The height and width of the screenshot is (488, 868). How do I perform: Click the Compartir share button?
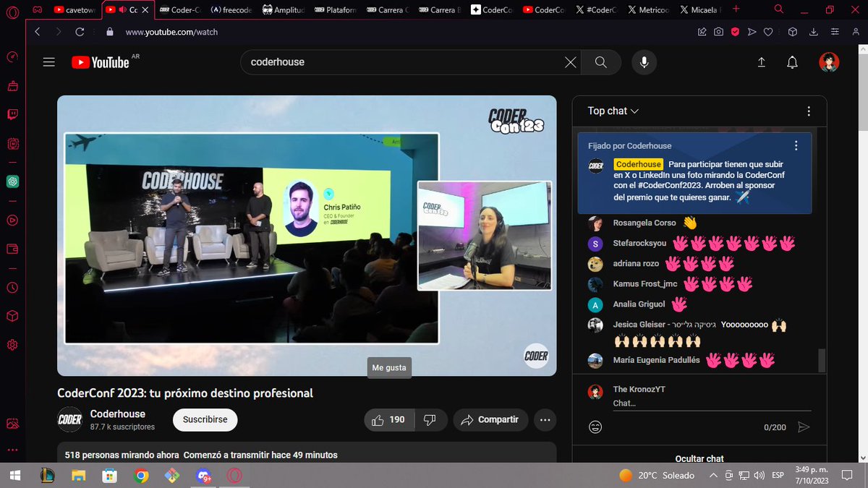[490, 420]
